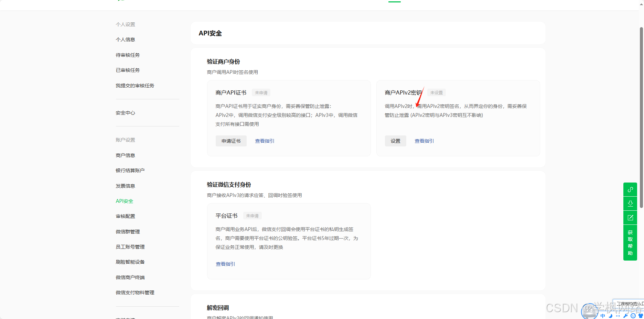The image size is (644, 319).
Task: Click the 申请证书 button
Action: [231, 141]
